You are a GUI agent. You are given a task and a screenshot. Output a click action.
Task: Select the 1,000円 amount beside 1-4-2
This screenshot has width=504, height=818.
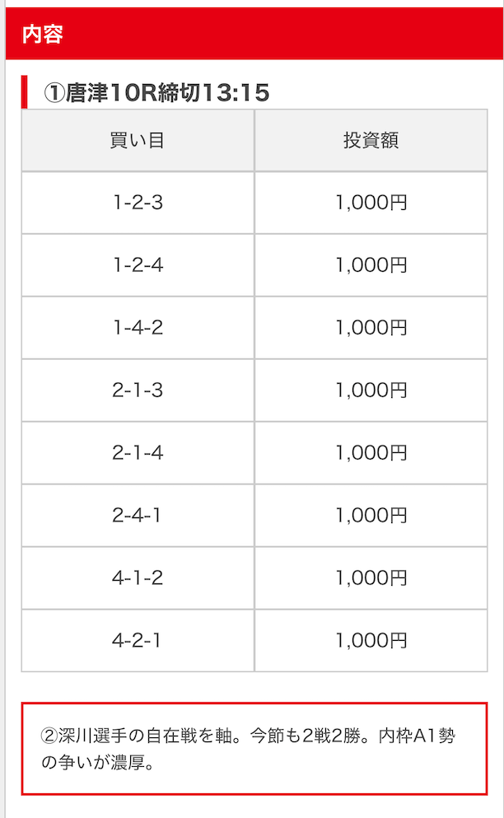(x=371, y=328)
